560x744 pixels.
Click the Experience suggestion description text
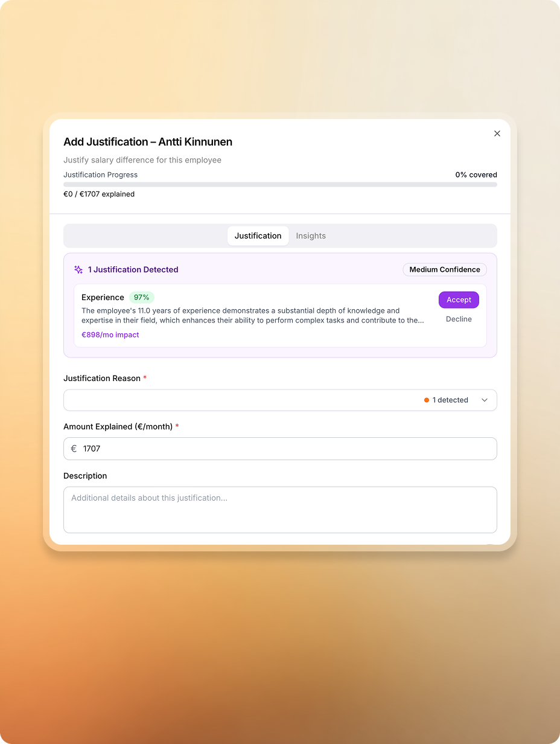(253, 315)
